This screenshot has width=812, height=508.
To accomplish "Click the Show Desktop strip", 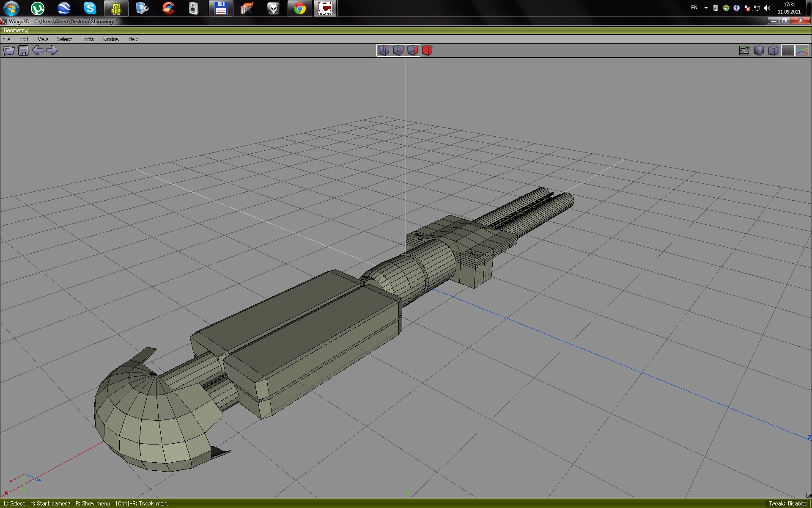I will 808,8.
